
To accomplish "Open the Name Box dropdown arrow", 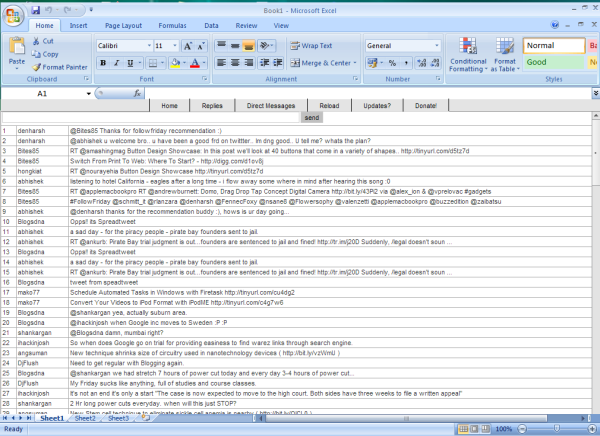I will pos(88,93).
